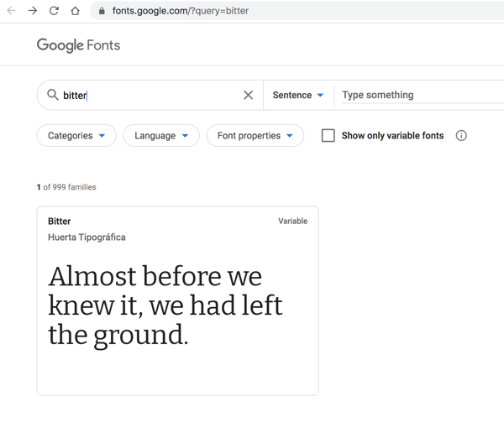The image size is (504, 433).
Task: Go back with the browser back arrow
Action: pos(12,11)
